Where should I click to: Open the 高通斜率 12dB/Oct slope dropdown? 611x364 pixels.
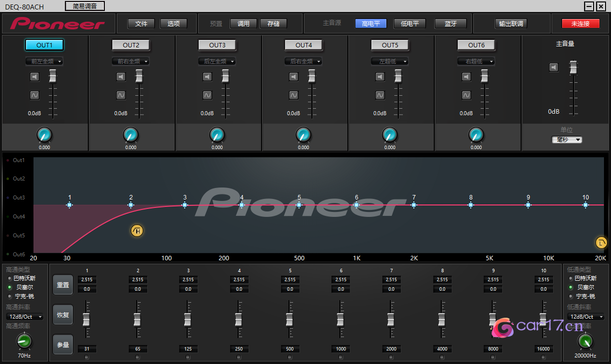click(x=24, y=317)
